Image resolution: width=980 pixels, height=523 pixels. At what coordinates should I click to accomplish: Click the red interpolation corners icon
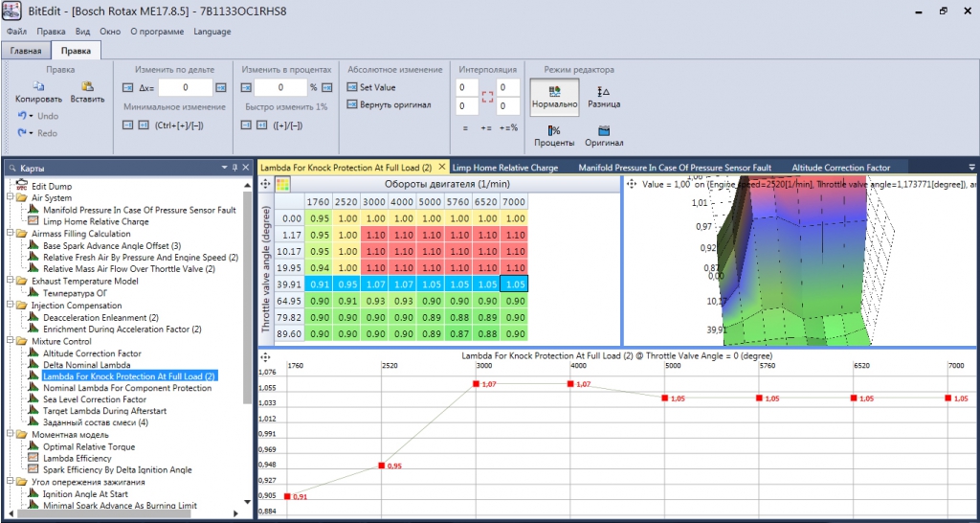click(x=487, y=97)
